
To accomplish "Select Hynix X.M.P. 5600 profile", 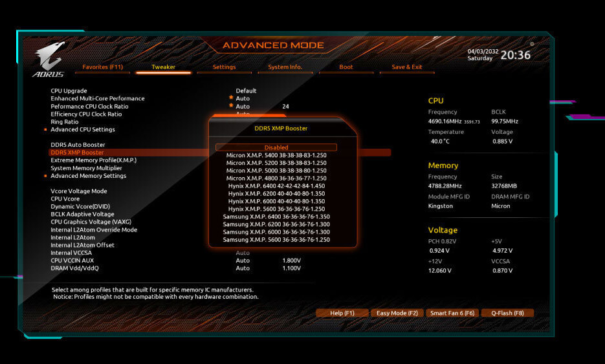I will pos(276,209).
